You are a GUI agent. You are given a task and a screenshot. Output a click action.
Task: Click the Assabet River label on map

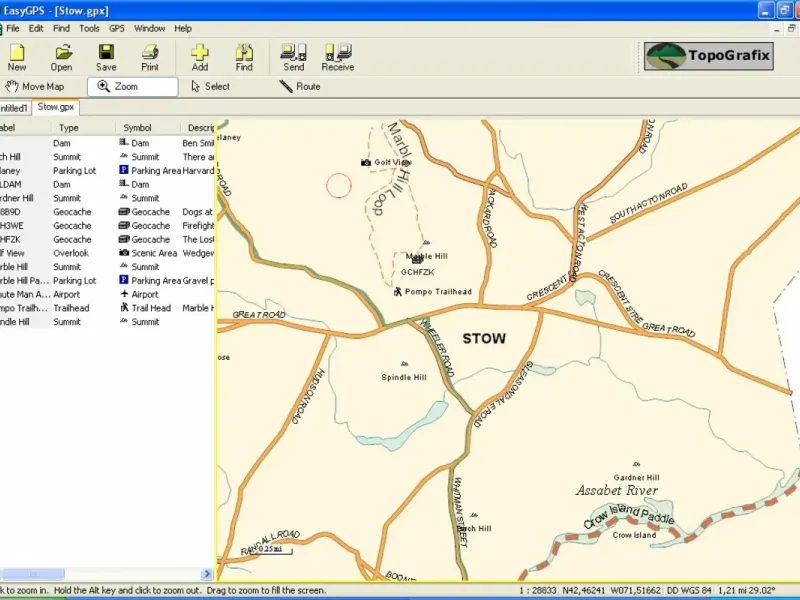coord(617,490)
